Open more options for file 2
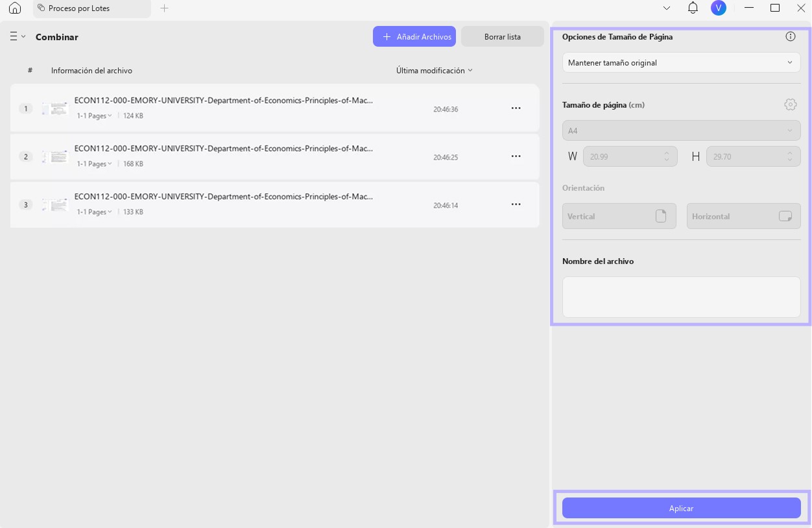 (x=516, y=156)
